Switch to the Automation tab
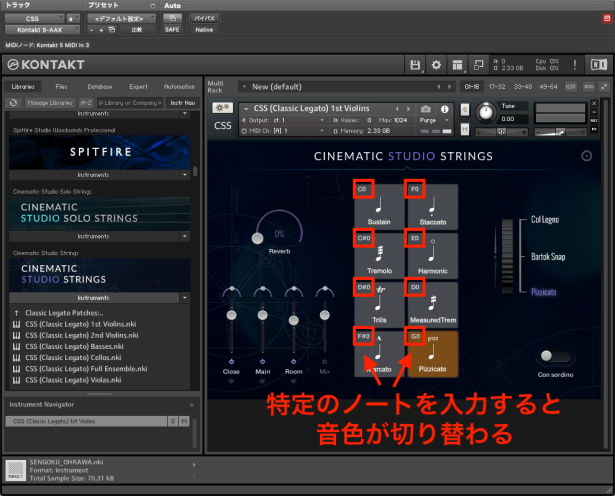The height and width of the screenshot is (496, 615). [x=179, y=87]
